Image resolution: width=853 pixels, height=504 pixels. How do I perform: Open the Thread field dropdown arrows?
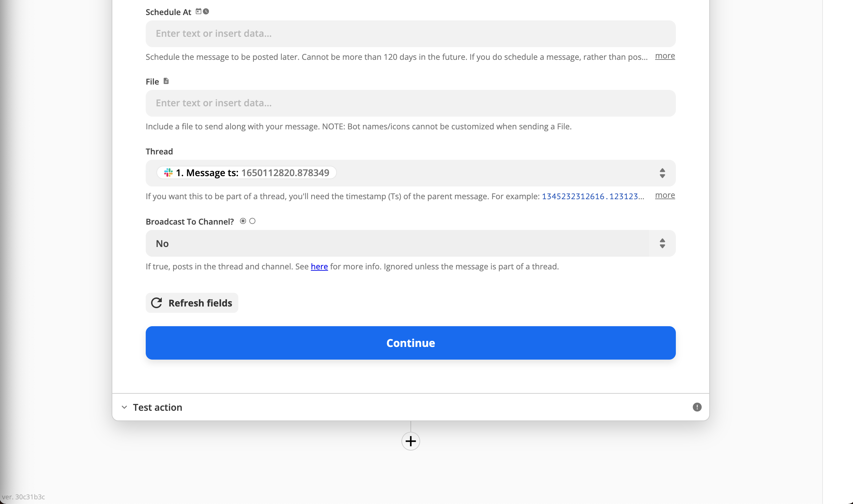662,173
